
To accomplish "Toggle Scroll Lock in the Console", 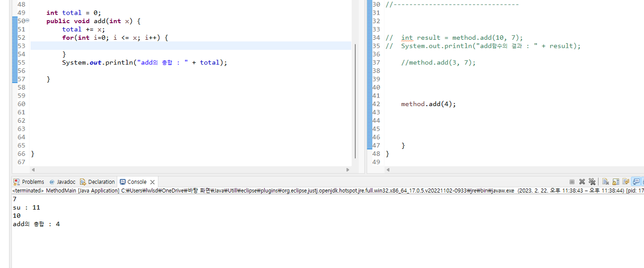I will 616,182.
